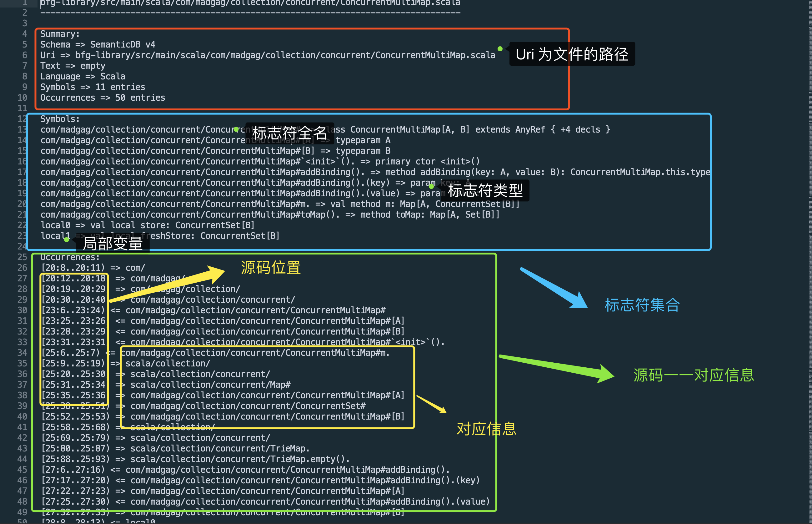The height and width of the screenshot is (524, 812).
Task: Click the '[25:6..25:7)' ConcurrentMultiMap#m. occurrence
Action: (x=215, y=353)
